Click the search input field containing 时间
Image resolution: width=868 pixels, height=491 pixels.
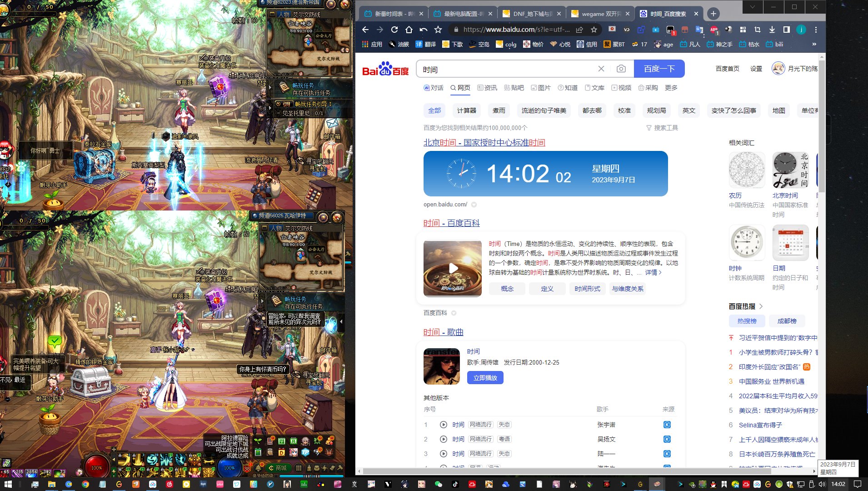point(504,69)
